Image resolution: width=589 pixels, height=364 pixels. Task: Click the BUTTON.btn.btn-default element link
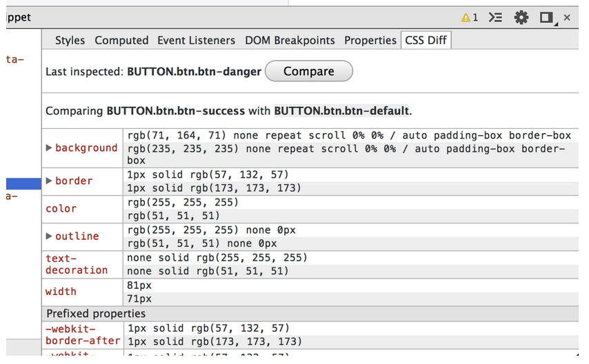(341, 111)
